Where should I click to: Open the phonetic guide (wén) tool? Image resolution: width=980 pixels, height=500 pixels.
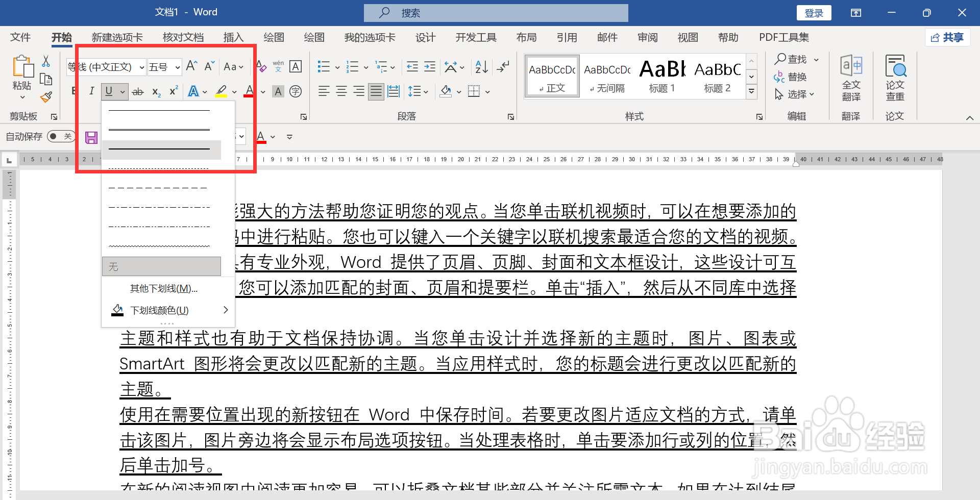pos(278,66)
